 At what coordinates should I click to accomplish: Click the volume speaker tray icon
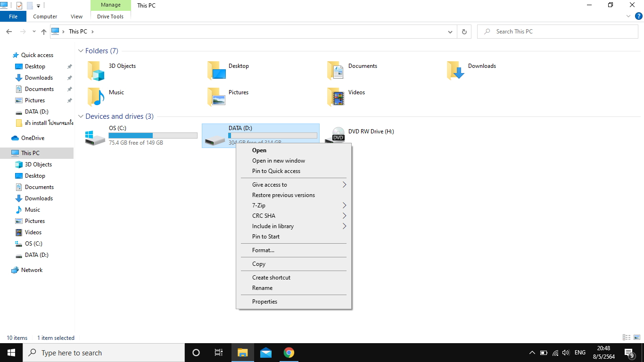coord(566,353)
